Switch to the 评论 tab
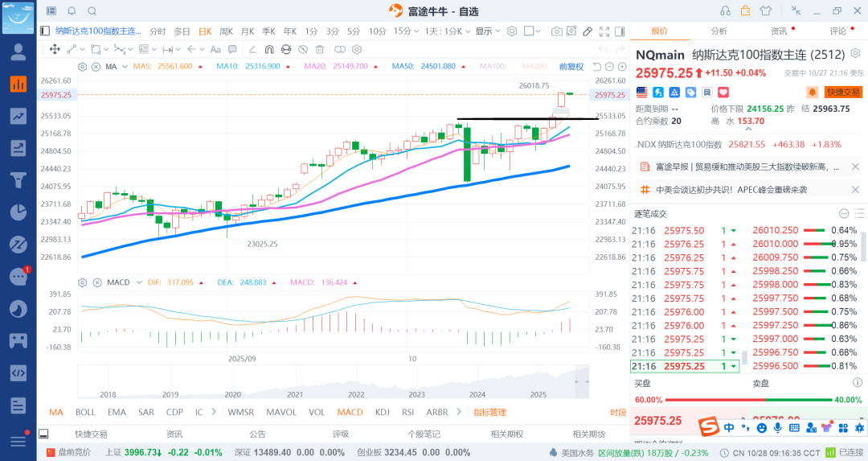The height and width of the screenshot is (461, 868). click(837, 31)
